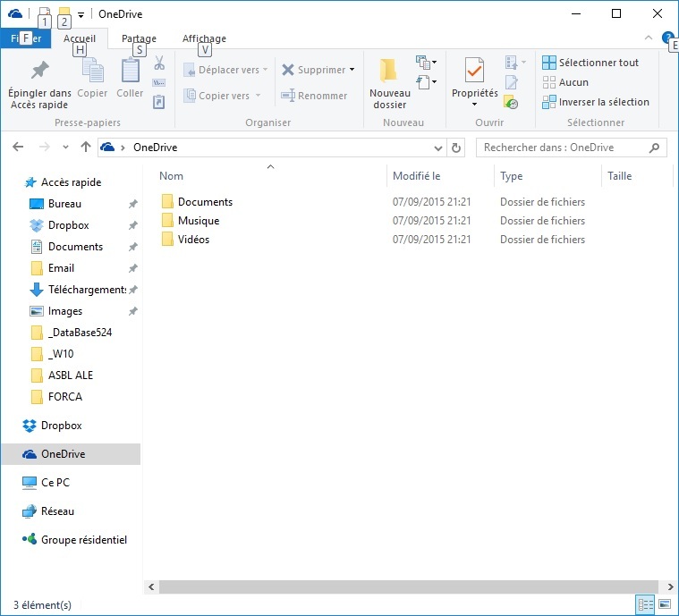The height and width of the screenshot is (616, 679).
Task: Click Épingler dans Accès rapide pin icon
Action: click(39, 71)
